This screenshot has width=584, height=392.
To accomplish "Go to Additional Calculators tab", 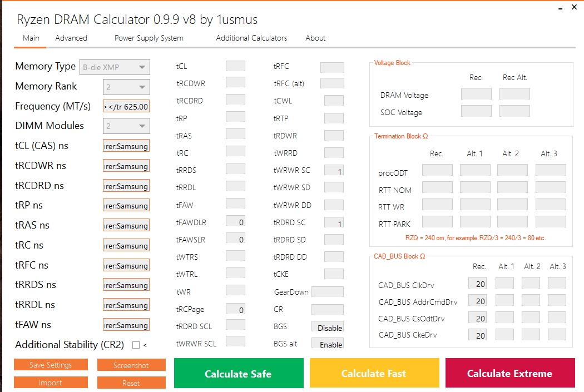I will pos(251,38).
